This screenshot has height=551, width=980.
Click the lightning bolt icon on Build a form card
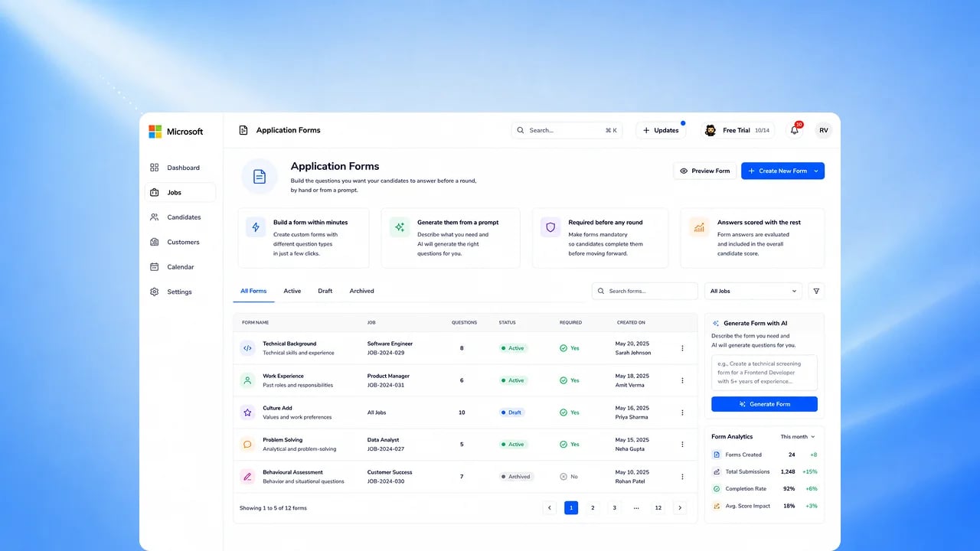click(256, 227)
